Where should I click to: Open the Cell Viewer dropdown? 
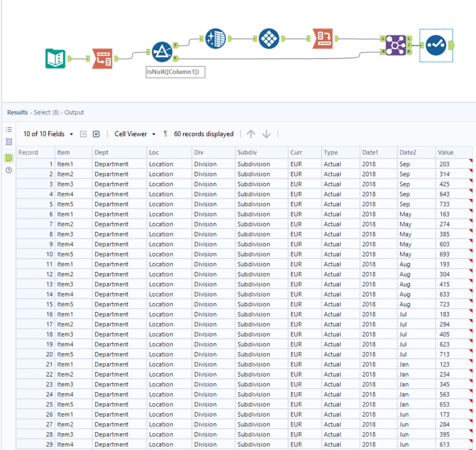pos(135,134)
